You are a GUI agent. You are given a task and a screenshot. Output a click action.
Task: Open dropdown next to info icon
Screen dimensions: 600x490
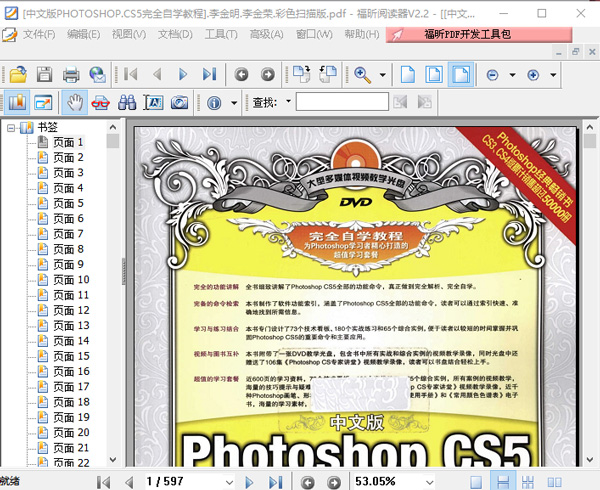pos(234,103)
